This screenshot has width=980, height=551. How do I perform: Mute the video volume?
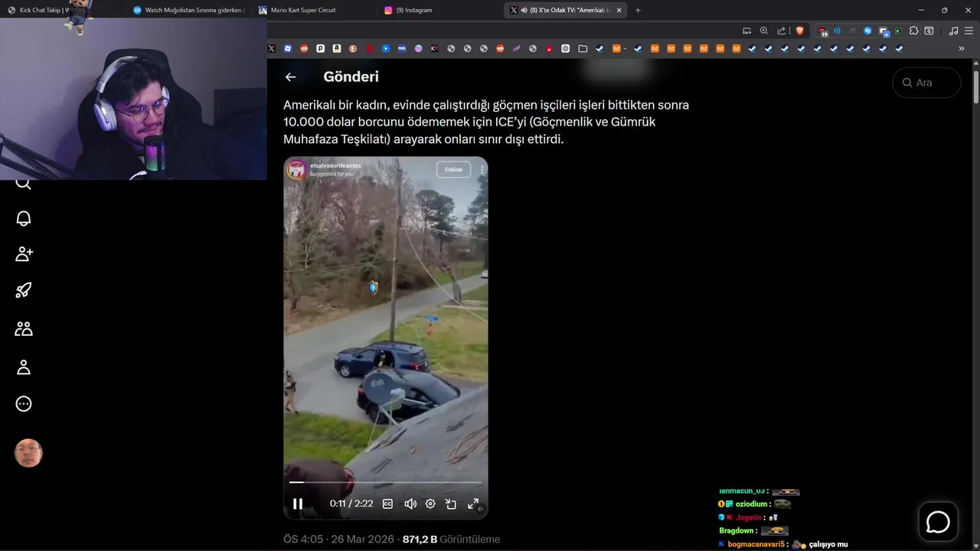coord(410,504)
